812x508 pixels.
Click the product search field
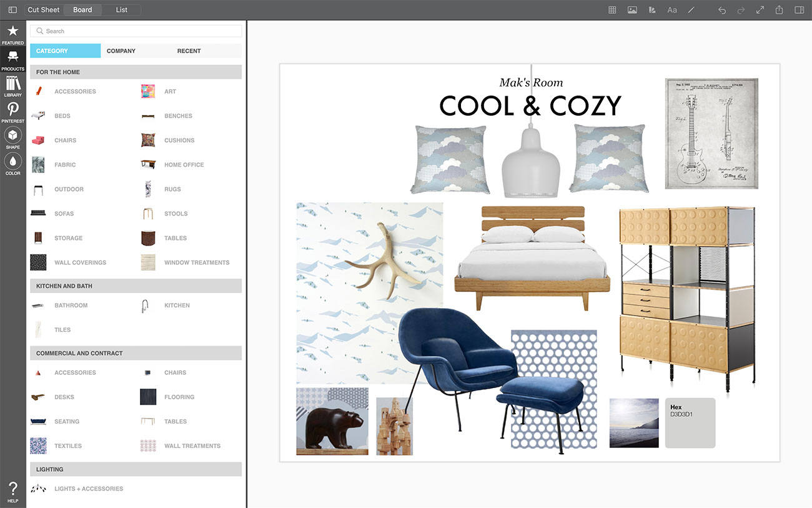[136, 31]
